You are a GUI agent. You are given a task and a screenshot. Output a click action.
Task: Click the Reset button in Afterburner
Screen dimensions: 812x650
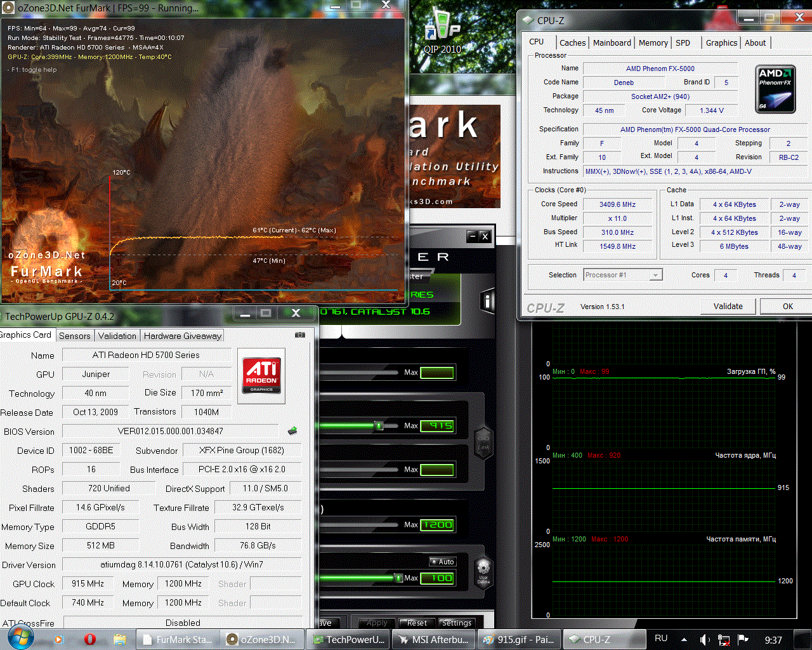point(417,623)
